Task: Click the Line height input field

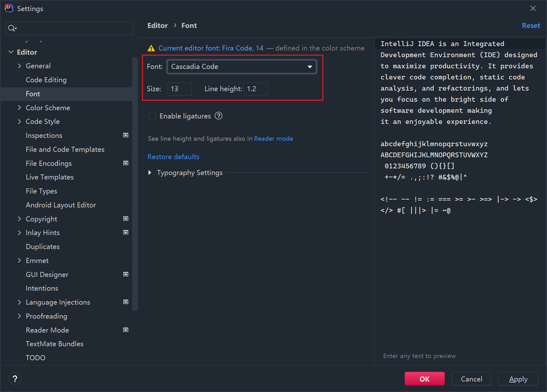Action: (x=256, y=89)
